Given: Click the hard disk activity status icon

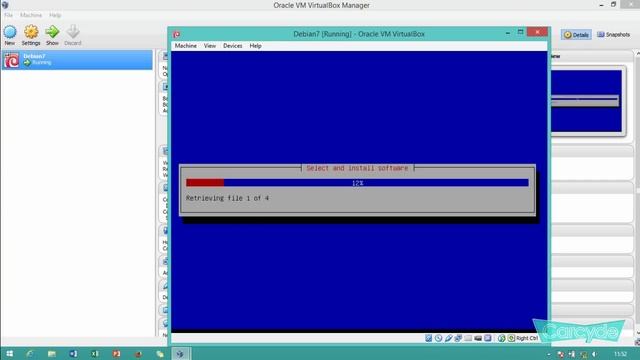Looking at the screenshot, I should (x=428, y=338).
